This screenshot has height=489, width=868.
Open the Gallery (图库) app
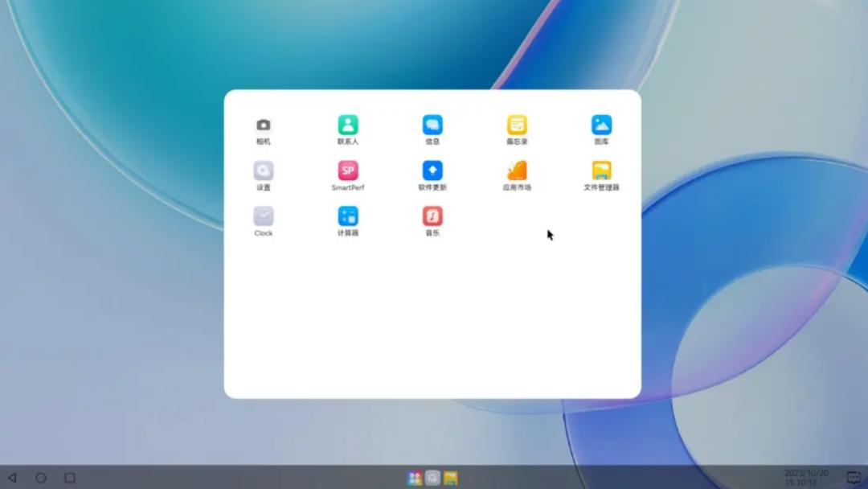601,125
